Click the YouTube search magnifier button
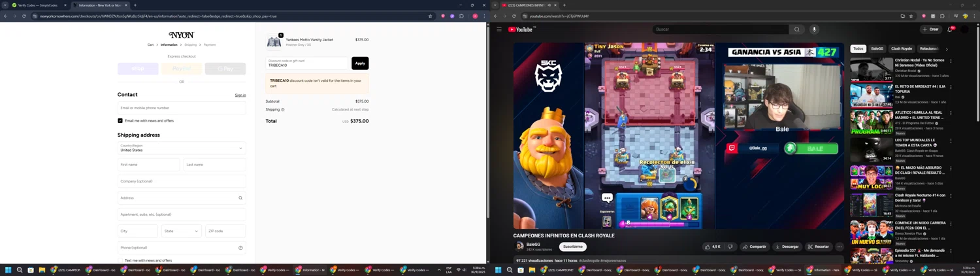Viewport: 980px width, 276px height. coord(796,29)
